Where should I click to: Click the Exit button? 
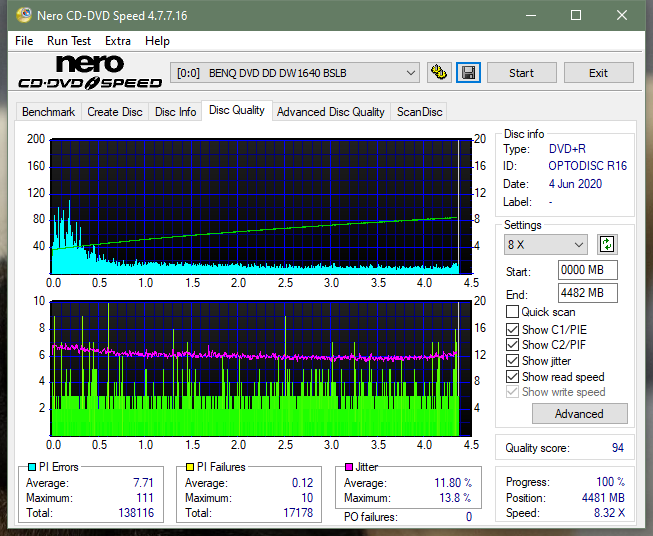tap(598, 73)
